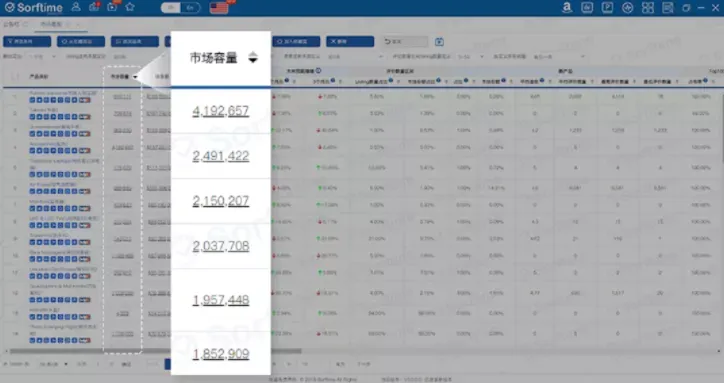Open the four-squares grid icon

[x=648, y=7]
